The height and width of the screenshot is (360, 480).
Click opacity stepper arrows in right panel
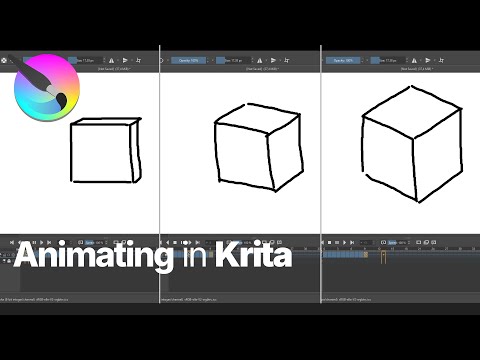[363, 60]
